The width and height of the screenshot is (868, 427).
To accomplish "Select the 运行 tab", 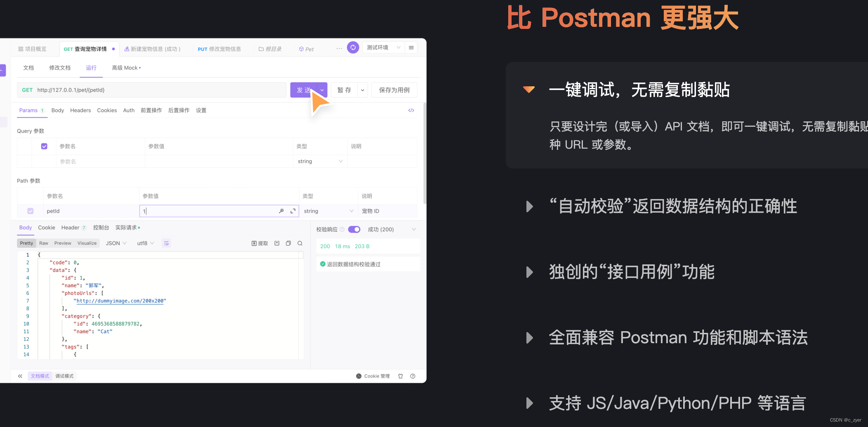I will tap(91, 68).
